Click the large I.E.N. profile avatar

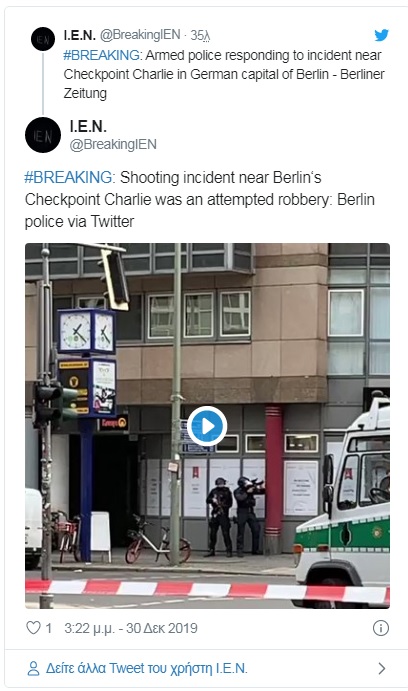coord(43,135)
